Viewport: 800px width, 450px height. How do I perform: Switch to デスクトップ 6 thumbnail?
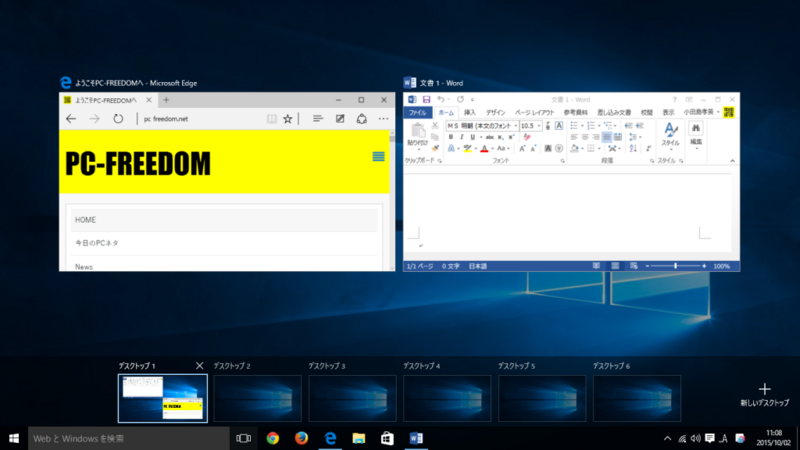point(637,398)
